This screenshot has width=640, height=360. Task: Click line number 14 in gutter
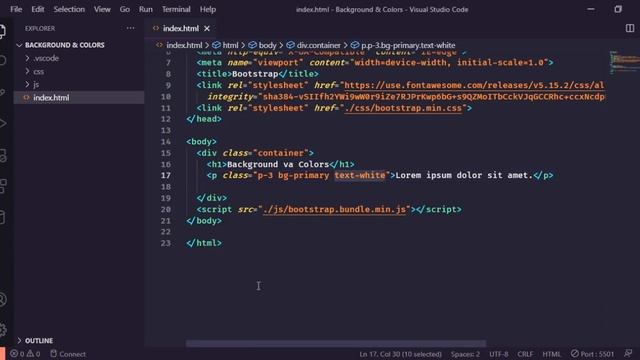click(166, 142)
